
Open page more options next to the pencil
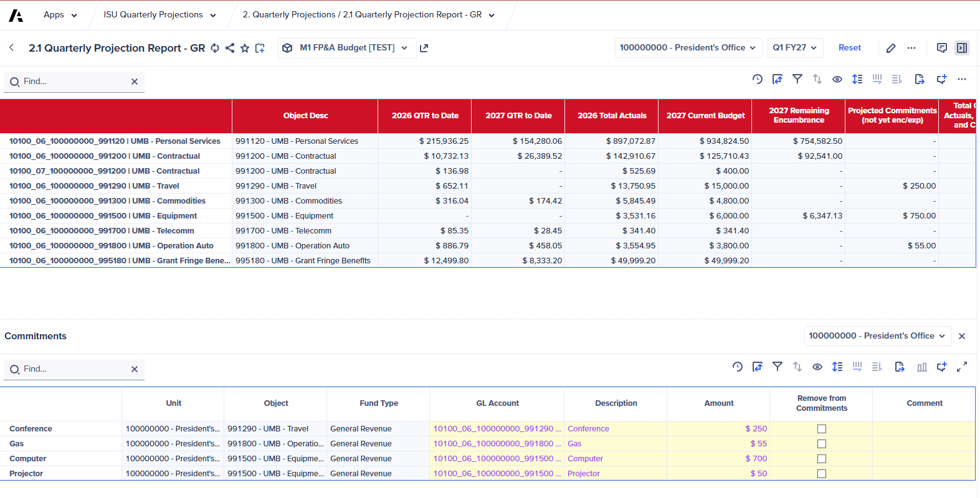click(x=911, y=48)
